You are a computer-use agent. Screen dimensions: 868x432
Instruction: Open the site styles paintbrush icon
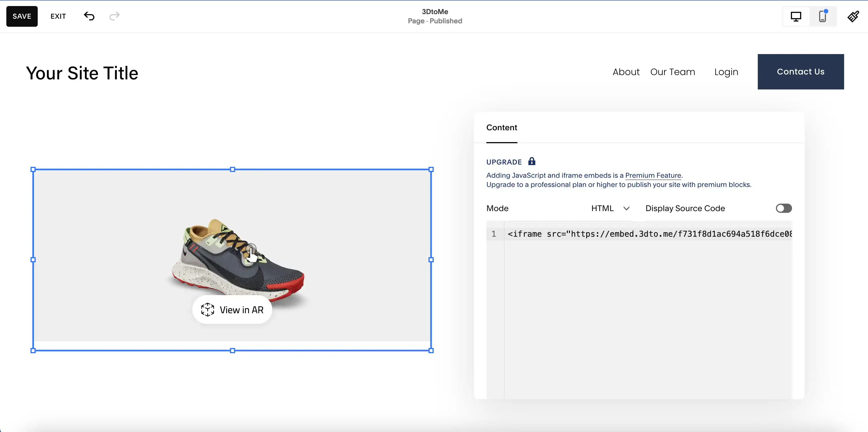(853, 16)
